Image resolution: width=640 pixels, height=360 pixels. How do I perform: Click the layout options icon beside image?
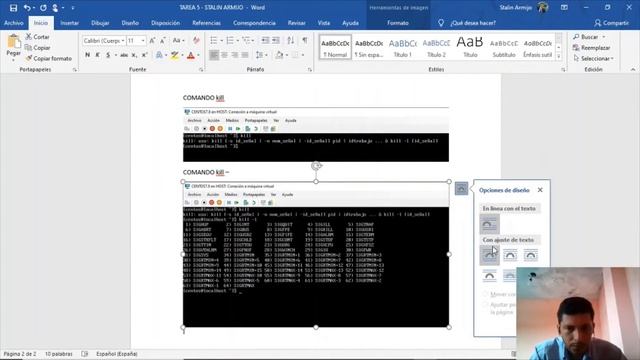[x=461, y=188]
